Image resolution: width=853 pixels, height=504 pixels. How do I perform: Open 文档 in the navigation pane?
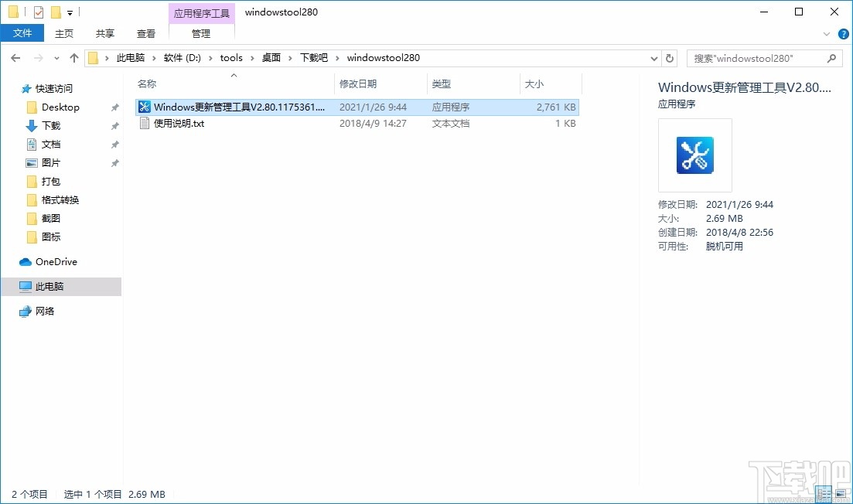(x=51, y=144)
